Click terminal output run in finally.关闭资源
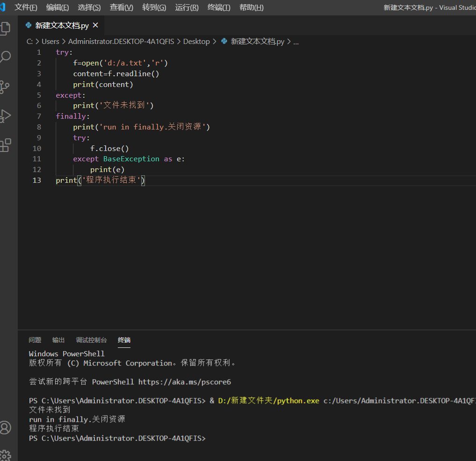The image size is (476, 461). (77, 419)
